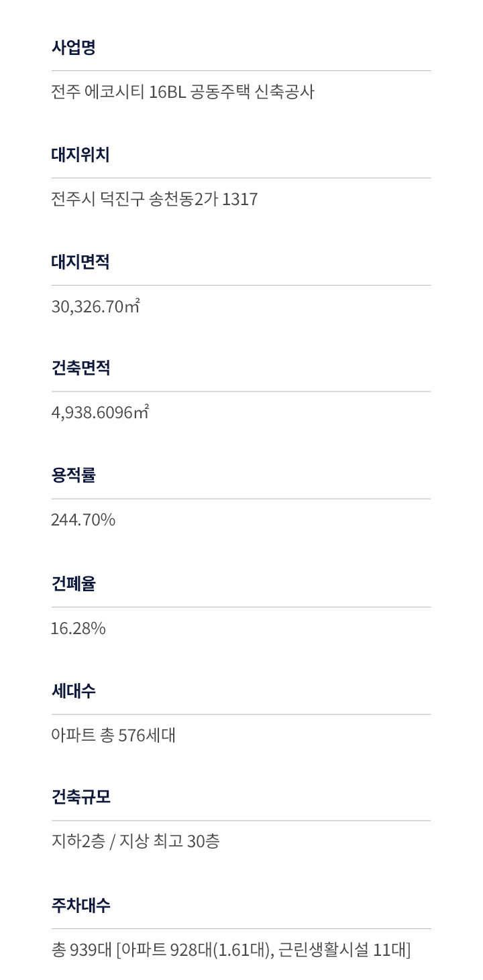Click the total parking count 총 939대
The height and width of the screenshot is (980, 483).
click(81, 950)
